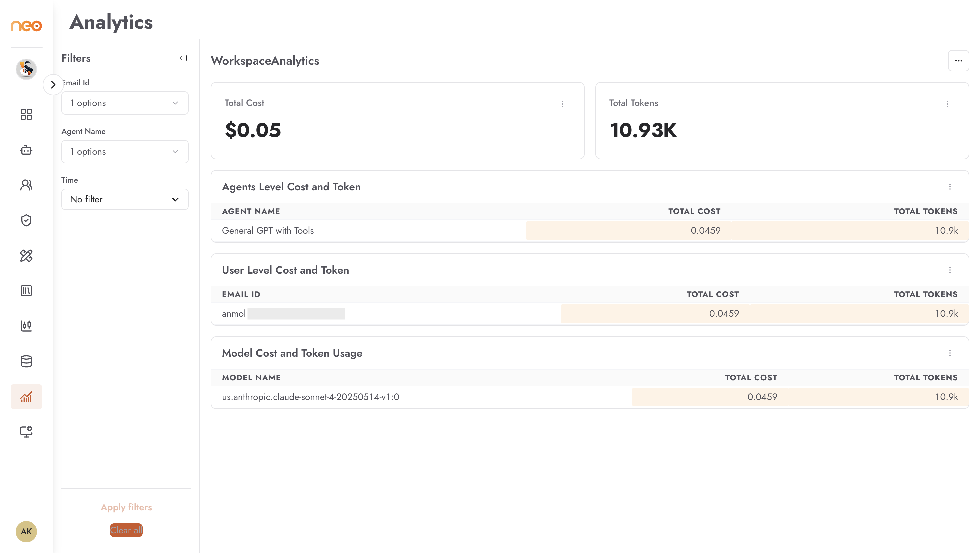The width and height of the screenshot is (980, 553).
Task: Expand the sidebar with the chevron button
Action: pyautogui.click(x=53, y=84)
